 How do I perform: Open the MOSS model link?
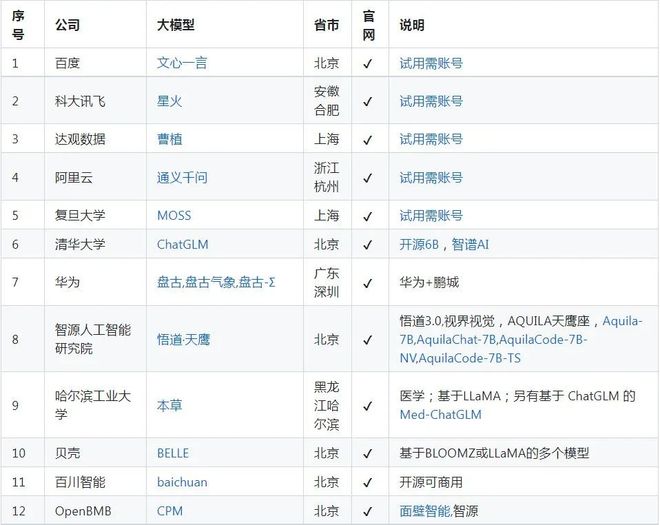pyautogui.click(x=174, y=216)
